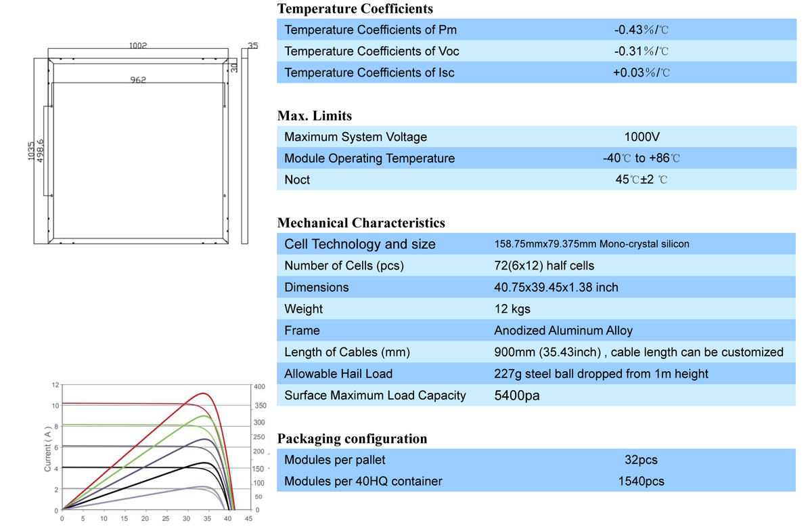Select the 'Frame' row label

(x=302, y=331)
